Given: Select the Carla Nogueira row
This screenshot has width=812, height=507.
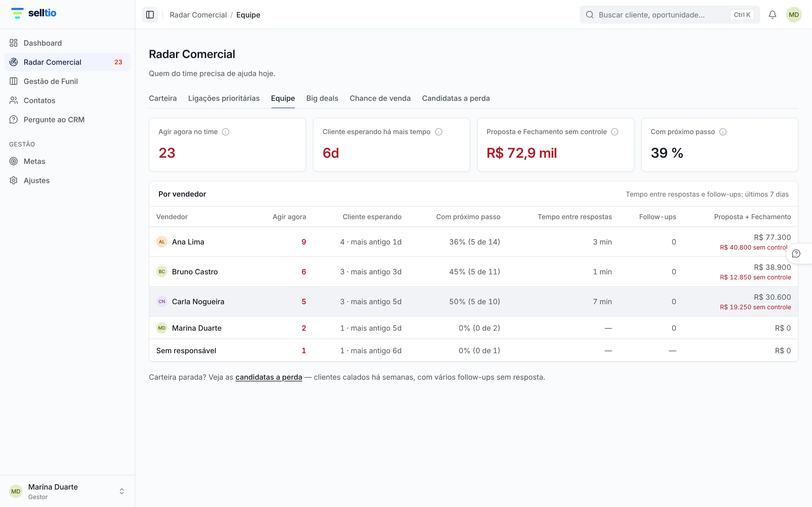Looking at the screenshot, I should coord(473,301).
